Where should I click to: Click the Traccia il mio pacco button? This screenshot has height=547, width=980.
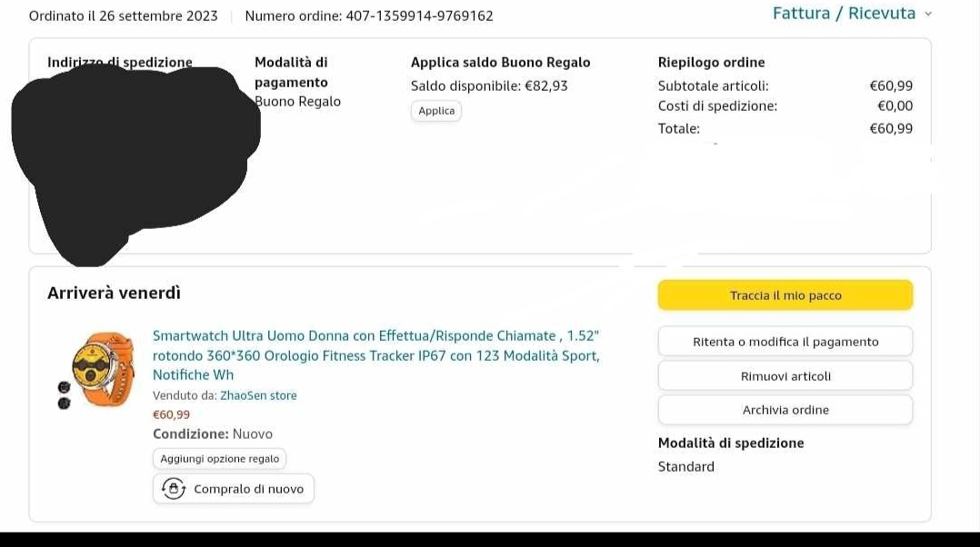(x=785, y=295)
